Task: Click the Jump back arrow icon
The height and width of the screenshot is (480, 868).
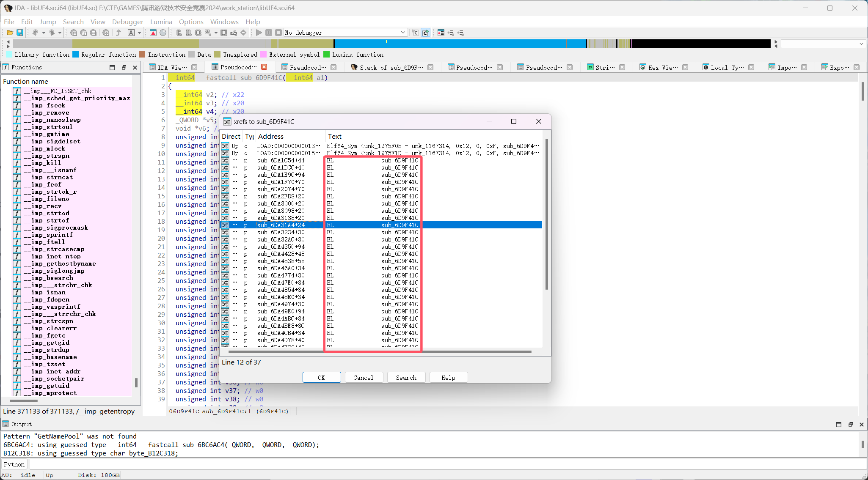Action: click(x=35, y=33)
